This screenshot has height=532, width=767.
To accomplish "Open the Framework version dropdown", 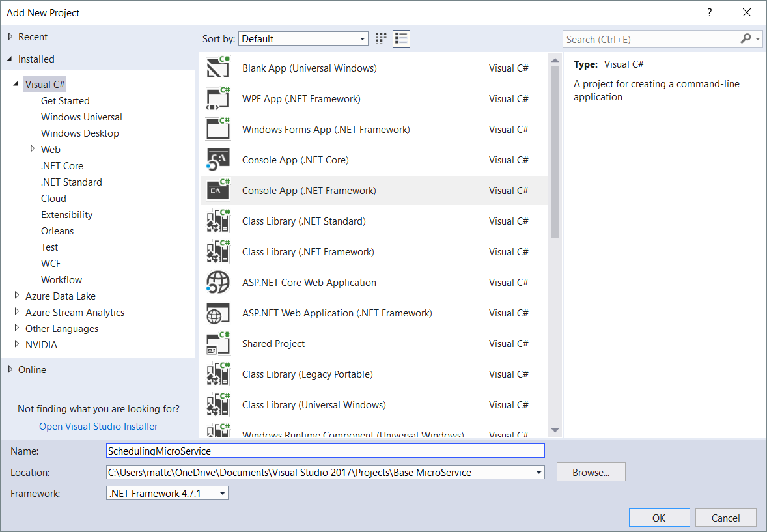I will pyautogui.click(x=222, y=494).
